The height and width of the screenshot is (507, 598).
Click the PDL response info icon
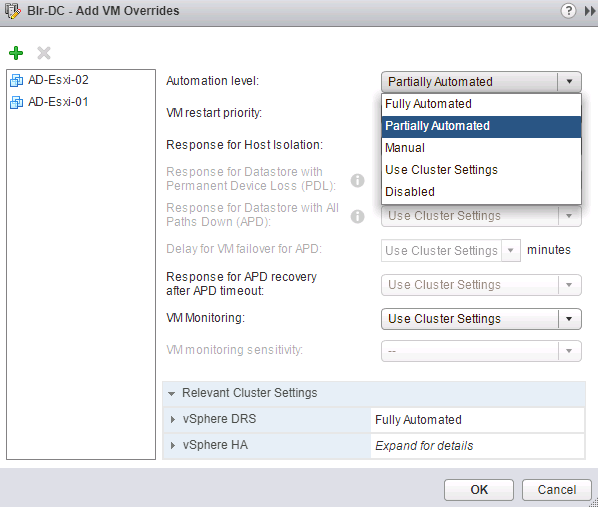(357, 180)
